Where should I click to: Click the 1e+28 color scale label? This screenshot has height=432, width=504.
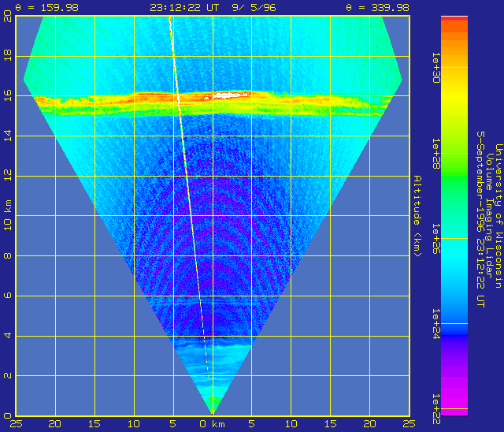pyautogui.click(x=435, y=154)
